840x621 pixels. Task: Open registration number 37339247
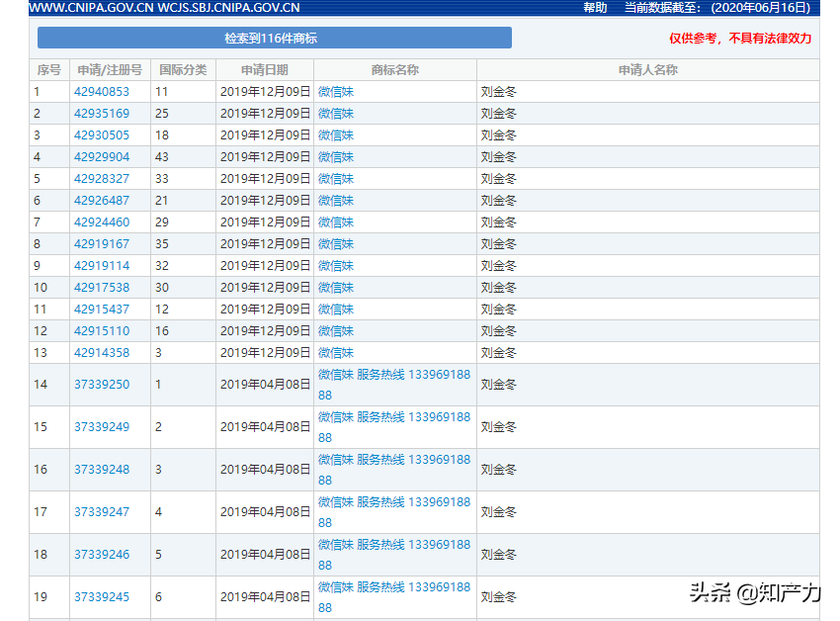(x=102, y=512)
